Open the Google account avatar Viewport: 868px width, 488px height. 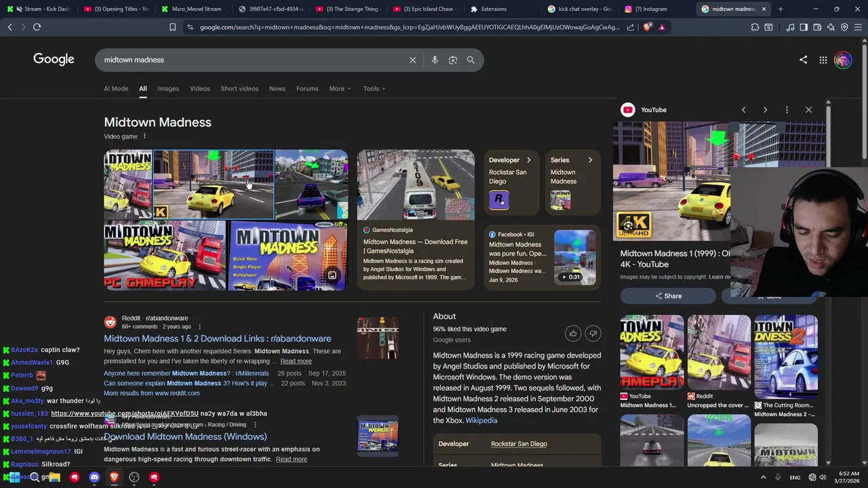point(843,60)
